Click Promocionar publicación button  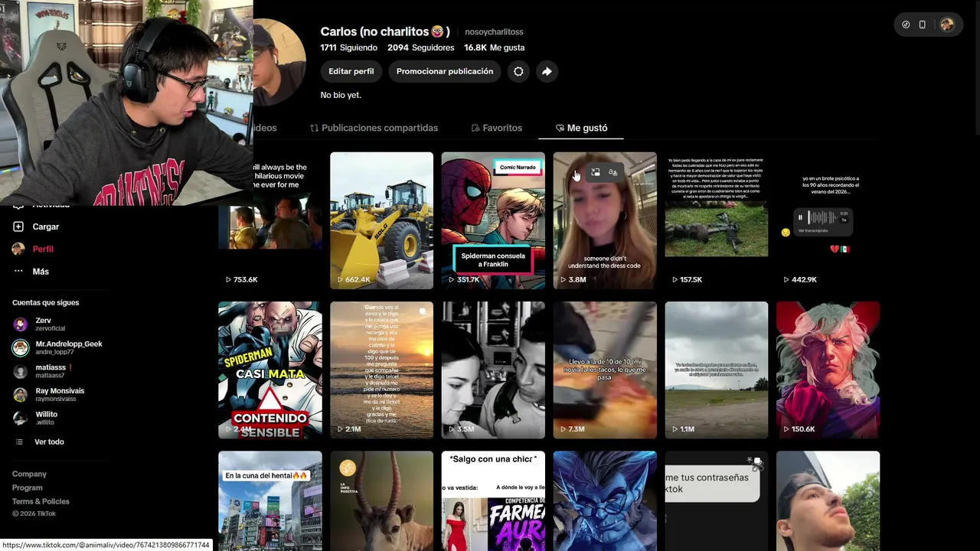[445, 71]
